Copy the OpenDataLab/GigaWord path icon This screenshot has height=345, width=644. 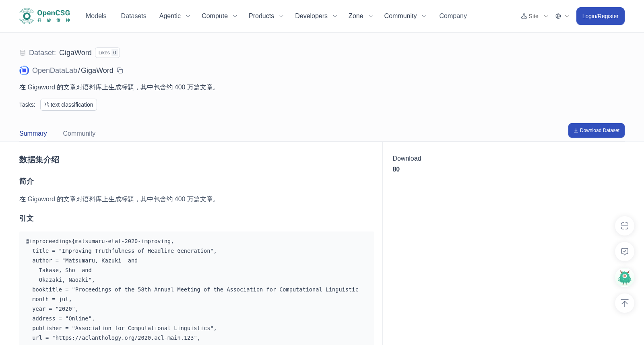(120, 70)
